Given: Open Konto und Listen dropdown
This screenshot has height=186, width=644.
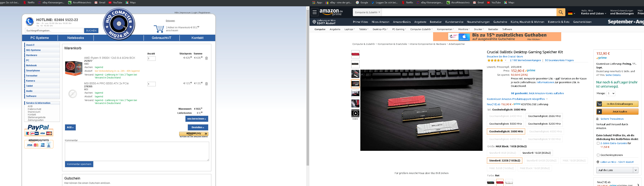Looking at the screenshot, I should (x=593, y=12).
